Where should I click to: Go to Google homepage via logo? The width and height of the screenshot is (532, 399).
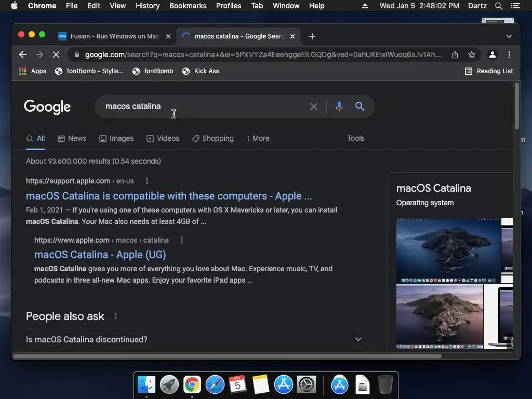[x=47, y=107]
